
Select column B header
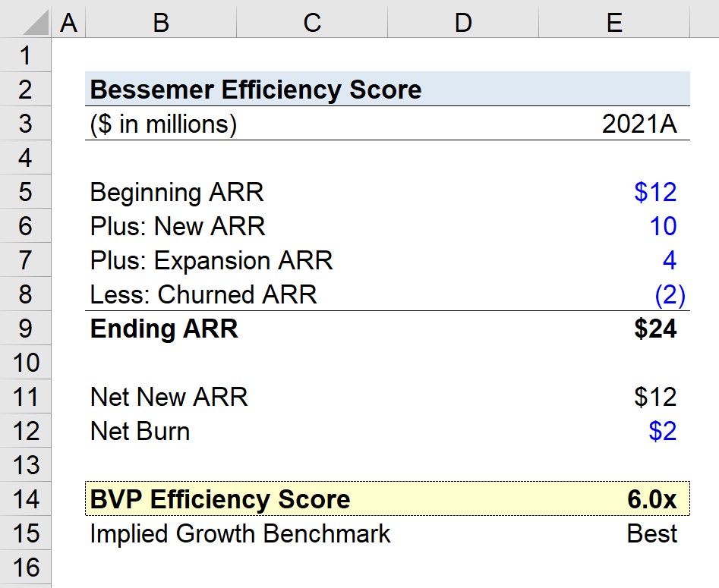pyautogui.click(x=161, y=23)
